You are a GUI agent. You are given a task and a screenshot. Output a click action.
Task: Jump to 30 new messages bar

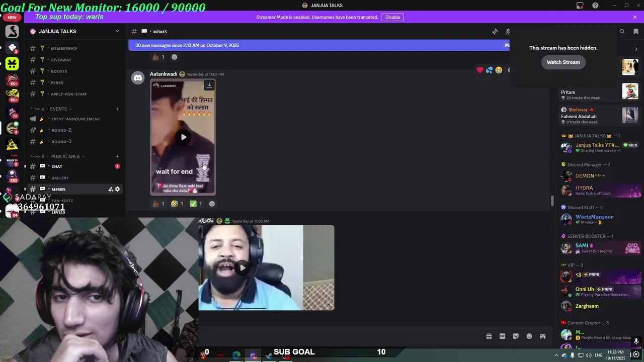tap(319, 45)
